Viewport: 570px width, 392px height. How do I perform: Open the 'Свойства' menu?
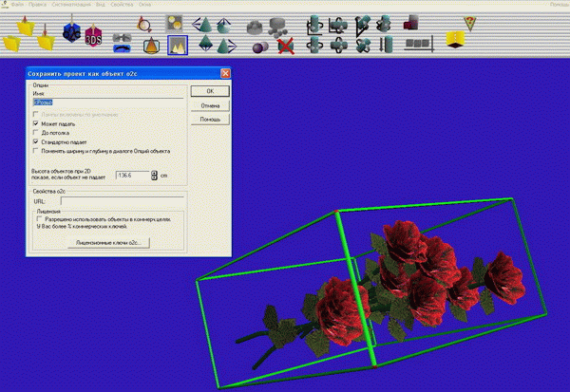coord(122,5)
